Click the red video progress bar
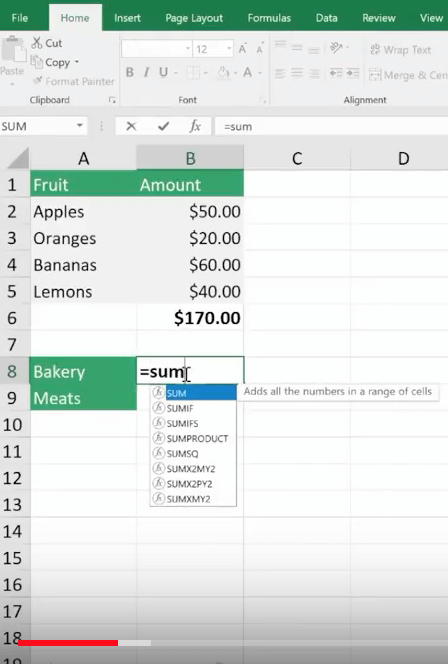The height and width of the screenshot is (664, 448). [68, 643]
